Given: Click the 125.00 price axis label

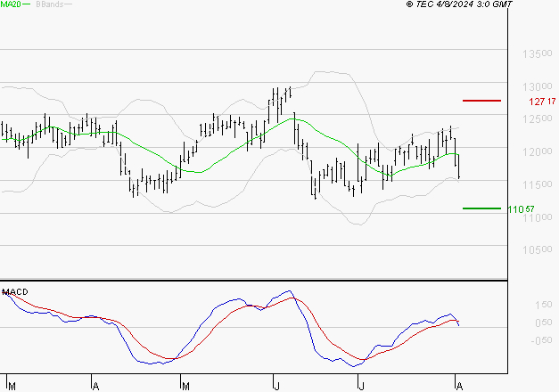Looking at the screenshot, I should 538,118.
